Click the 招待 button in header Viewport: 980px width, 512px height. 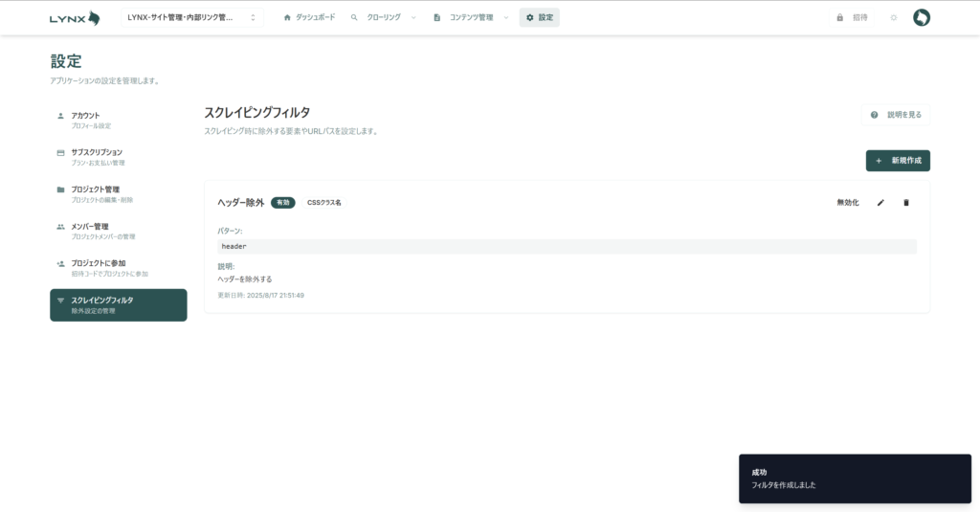click(x=853, y=17)
